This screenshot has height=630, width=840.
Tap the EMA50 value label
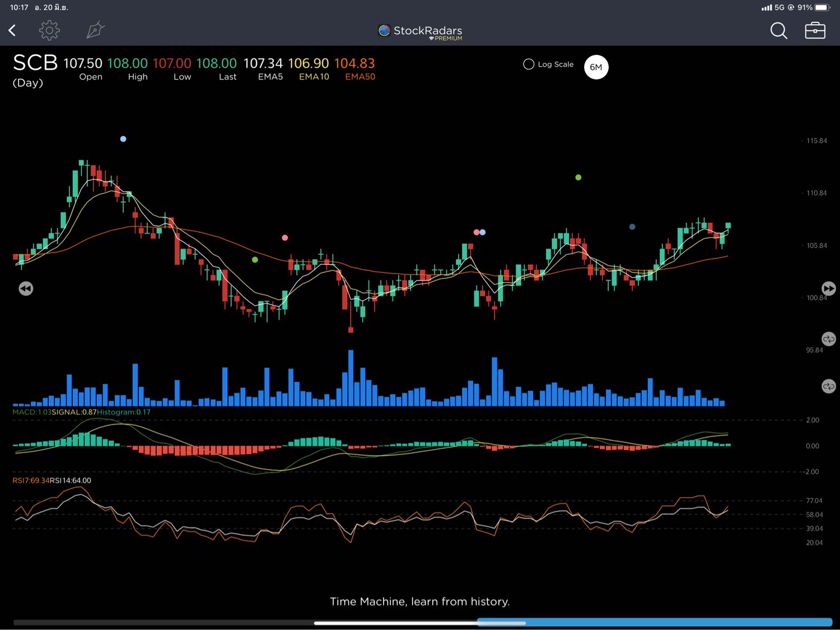coord(354,69)
